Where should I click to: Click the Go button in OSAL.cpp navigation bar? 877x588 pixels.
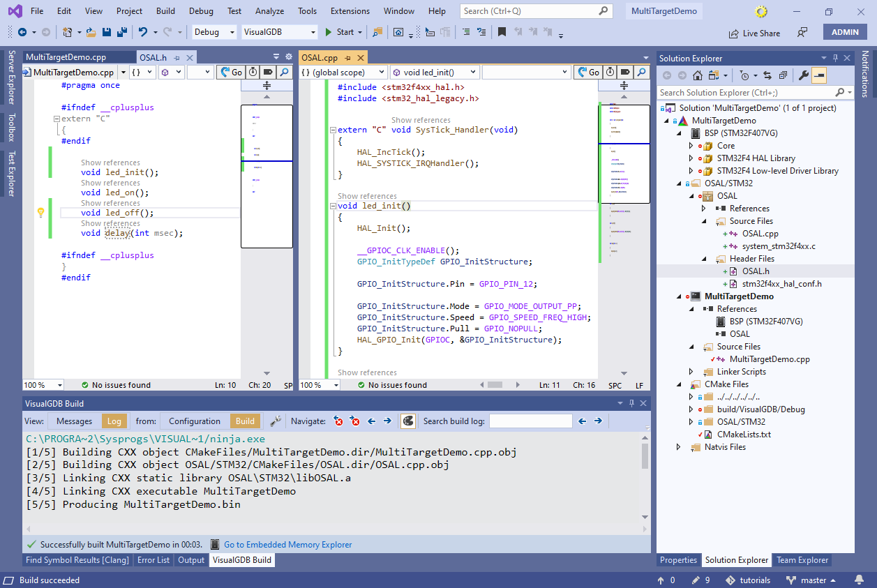click(x=587, y=72)
